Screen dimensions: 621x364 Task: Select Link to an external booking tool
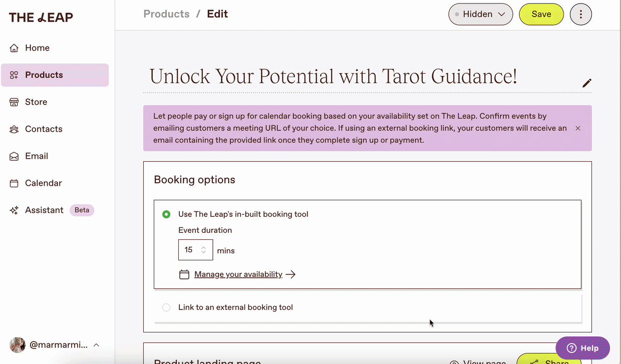click(x=166, y=307)
